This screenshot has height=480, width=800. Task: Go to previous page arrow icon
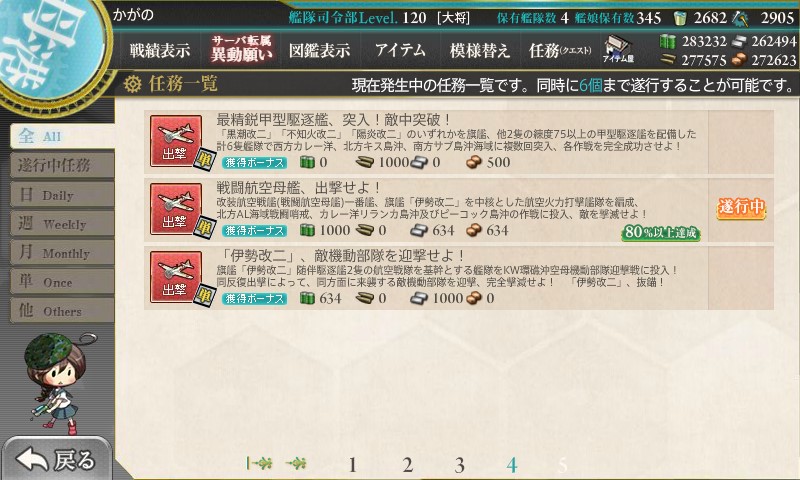[x=296, y=463]
